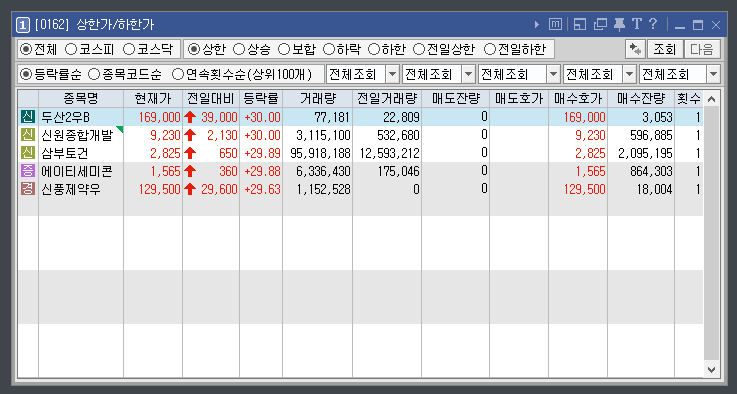Click the window number 1 icon in title bar
The width and height of the screenshot is (737, 394).
pos(23,25)
